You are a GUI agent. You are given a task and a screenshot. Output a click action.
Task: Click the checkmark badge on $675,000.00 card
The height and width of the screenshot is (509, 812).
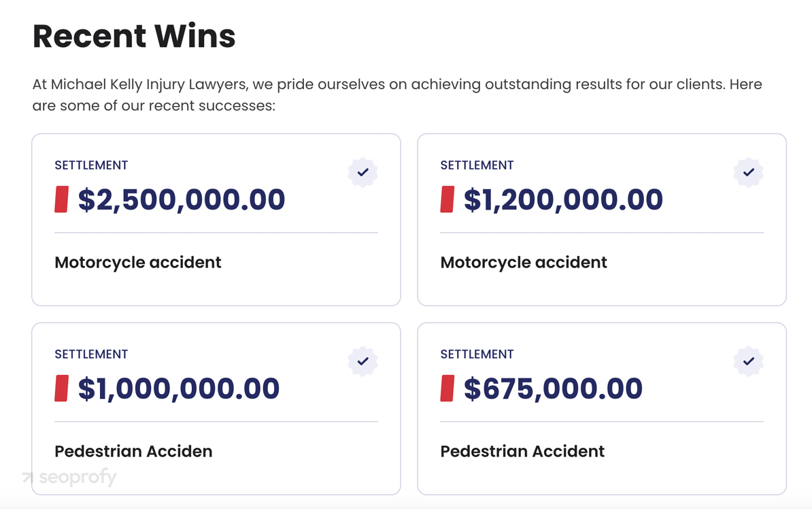[749, 361]
